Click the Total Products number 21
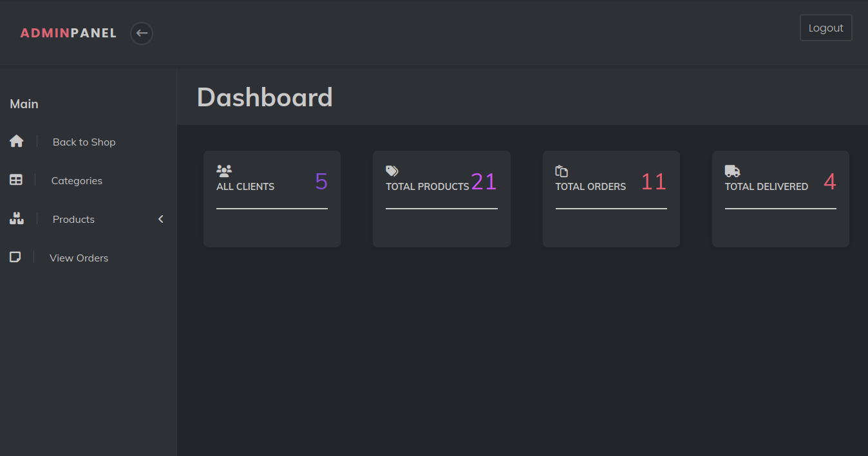The image size is (868, 456). pyautogui.click(x=484, y=182)
